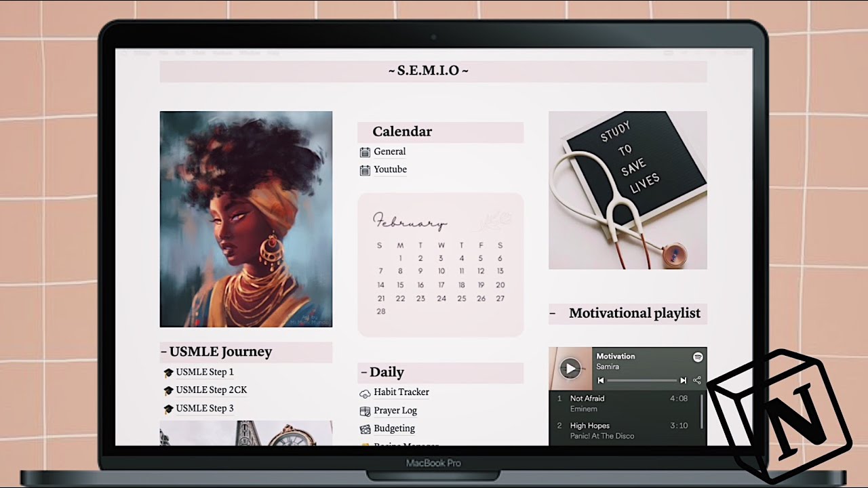Select the track Not Afraid

587,399
